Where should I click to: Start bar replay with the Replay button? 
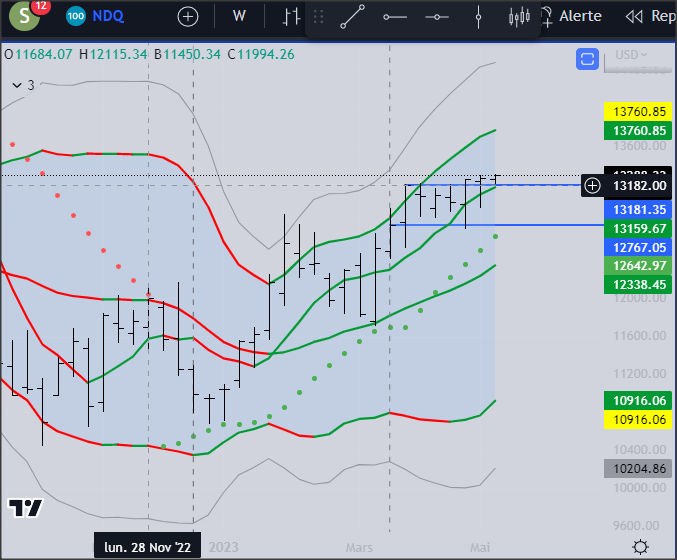(650, 16)
